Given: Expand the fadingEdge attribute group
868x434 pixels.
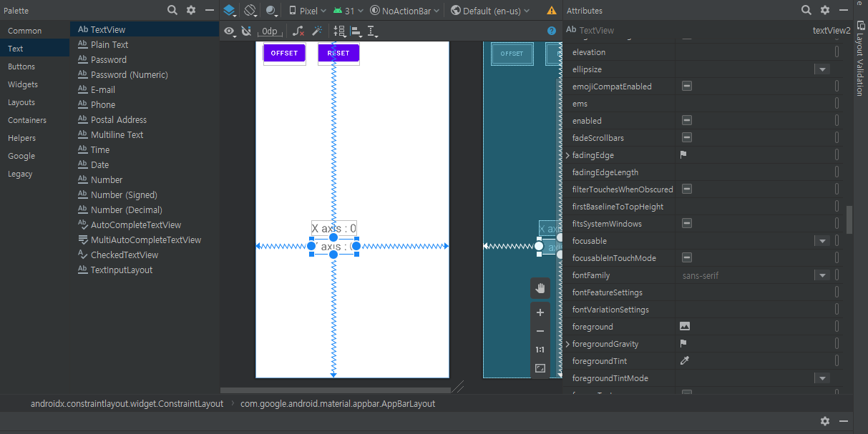Looking at the screenshot, I should [x=568, y=155].
